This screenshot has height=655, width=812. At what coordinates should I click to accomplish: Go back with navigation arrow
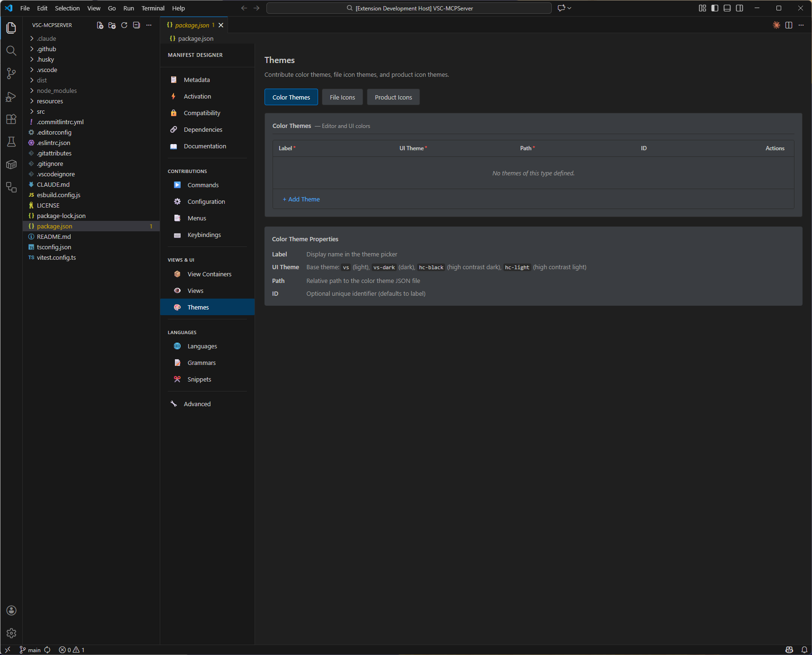point(244,8)
